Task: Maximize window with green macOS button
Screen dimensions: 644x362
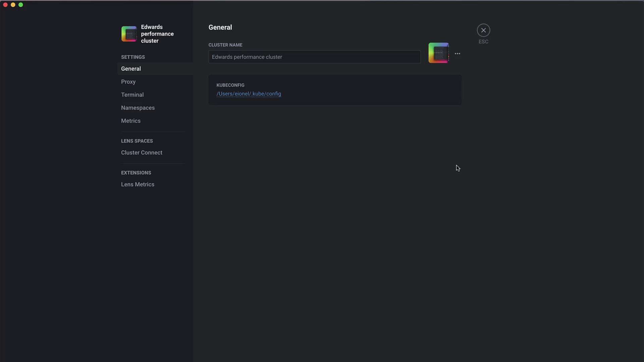Action: [21, 5]
